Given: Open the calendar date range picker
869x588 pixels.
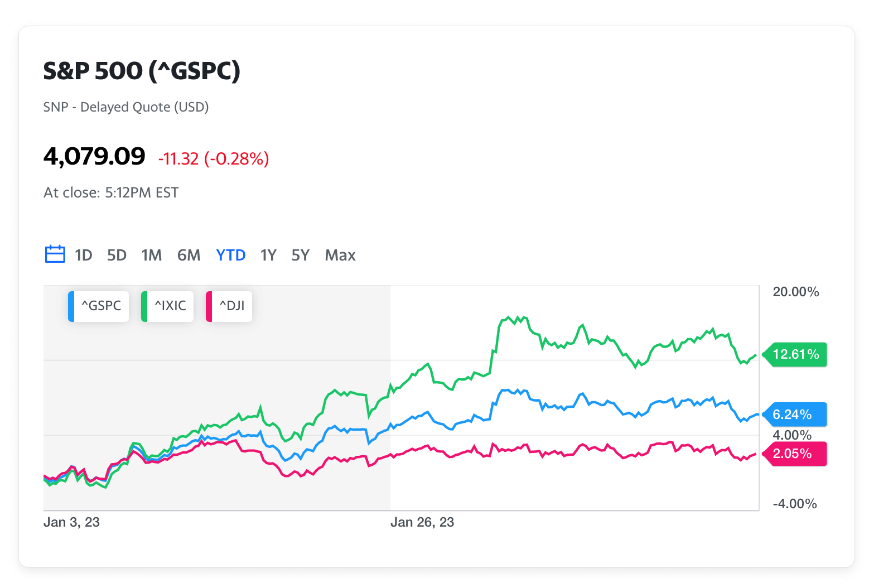Looking at the screenshot, I should [x=55, y=254].
